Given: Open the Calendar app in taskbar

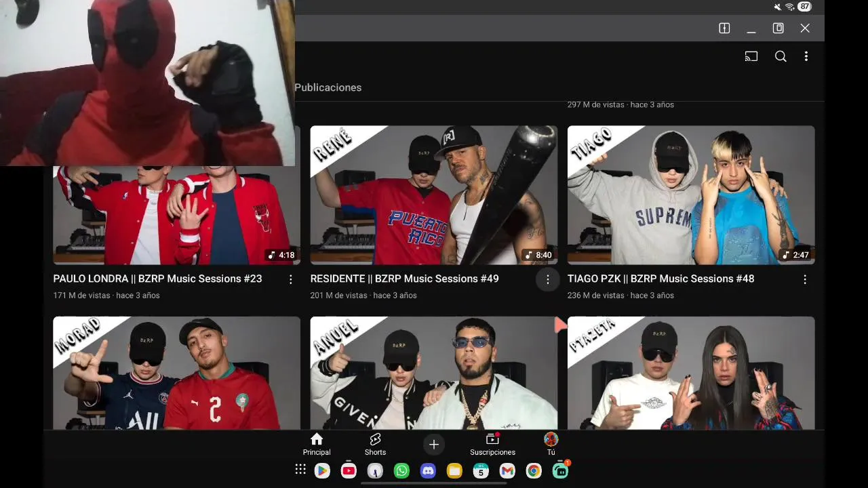Looking at the screenshot, I should [x=481, y=470].
